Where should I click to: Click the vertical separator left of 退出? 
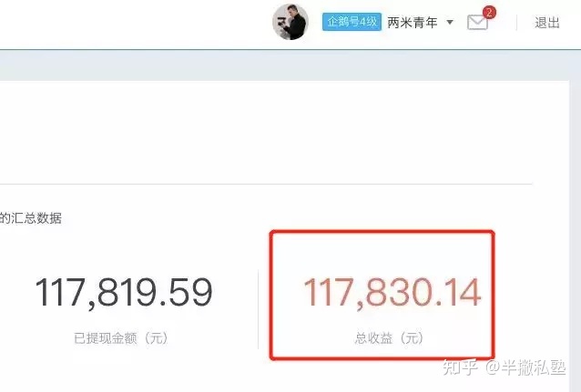point(516,23)
